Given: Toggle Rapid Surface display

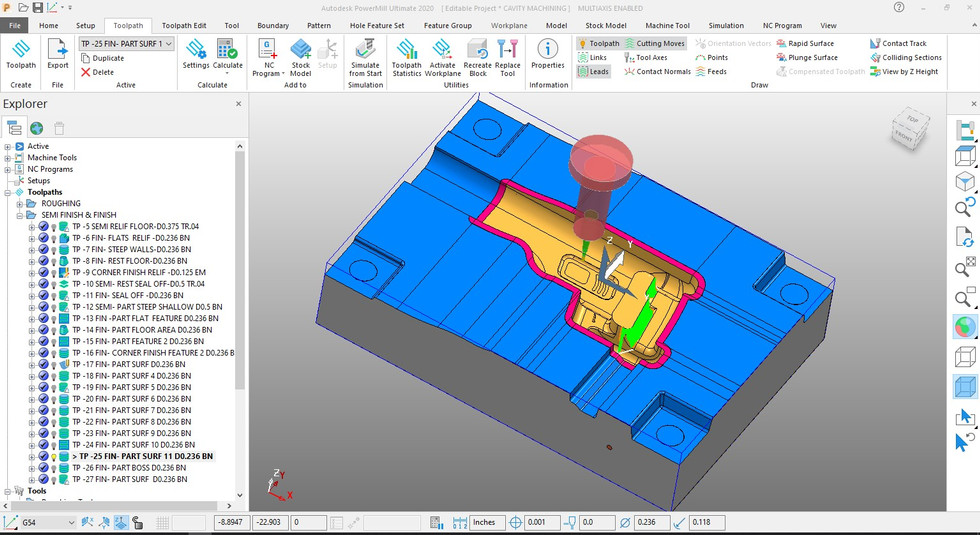Looking at the screenshot, I should coord(805,43).
